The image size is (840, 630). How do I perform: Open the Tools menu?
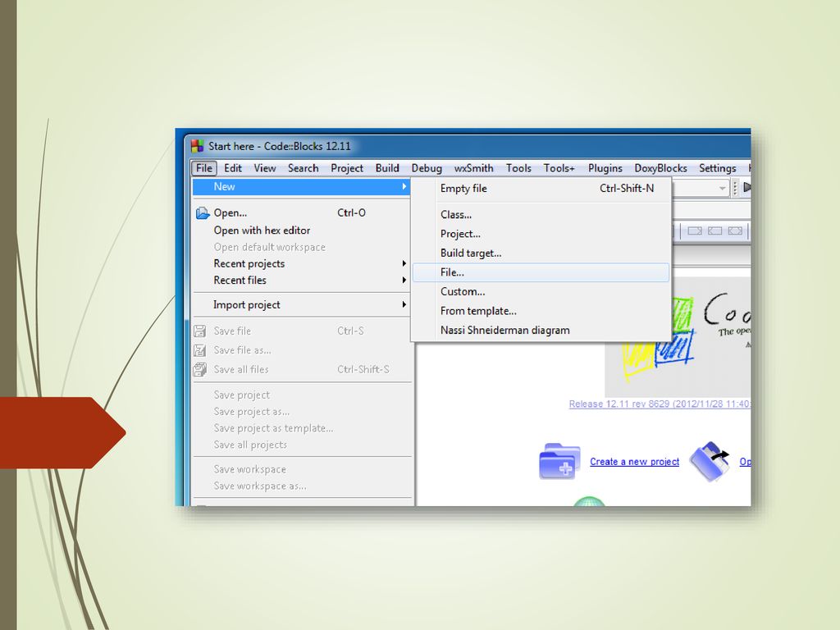point(518,168)
